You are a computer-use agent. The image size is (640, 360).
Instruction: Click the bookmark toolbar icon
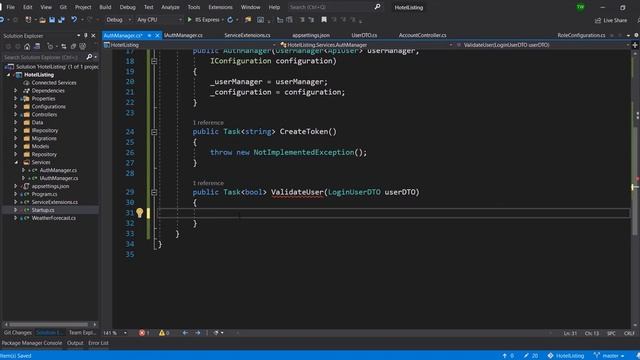tap(324, 20)
